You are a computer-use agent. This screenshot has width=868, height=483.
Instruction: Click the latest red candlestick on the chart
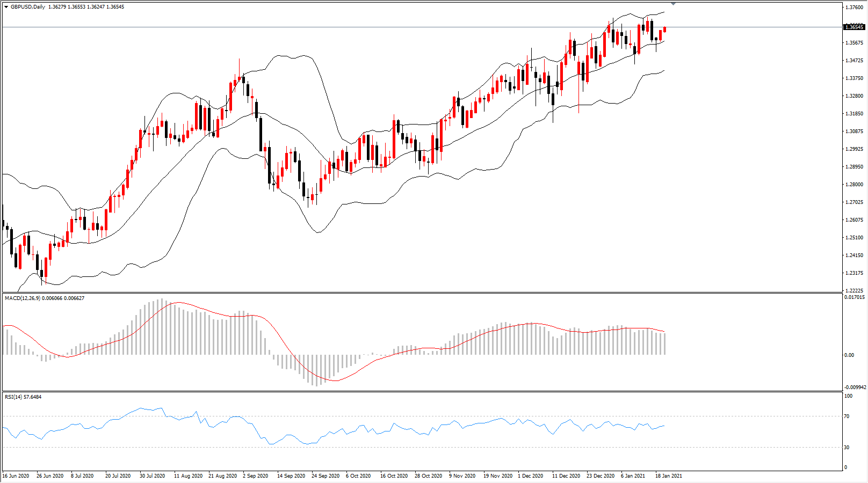[x=665, y=29]
